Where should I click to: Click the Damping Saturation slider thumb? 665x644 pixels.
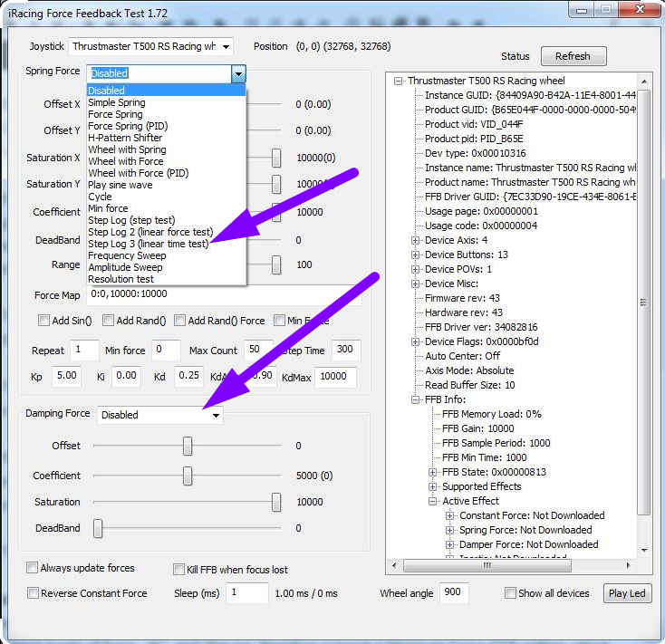point(276,502)
